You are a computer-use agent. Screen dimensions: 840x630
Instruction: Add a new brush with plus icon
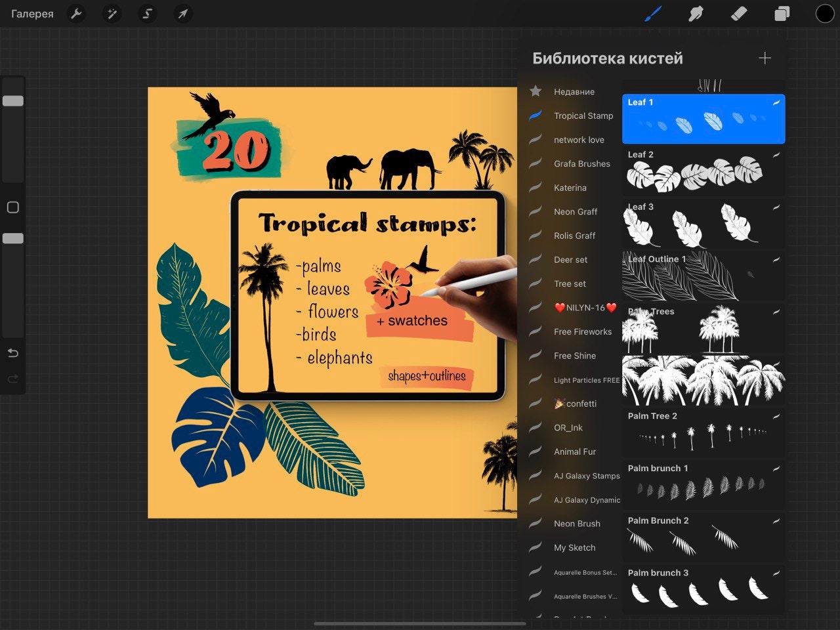click(x=765, y=58)
